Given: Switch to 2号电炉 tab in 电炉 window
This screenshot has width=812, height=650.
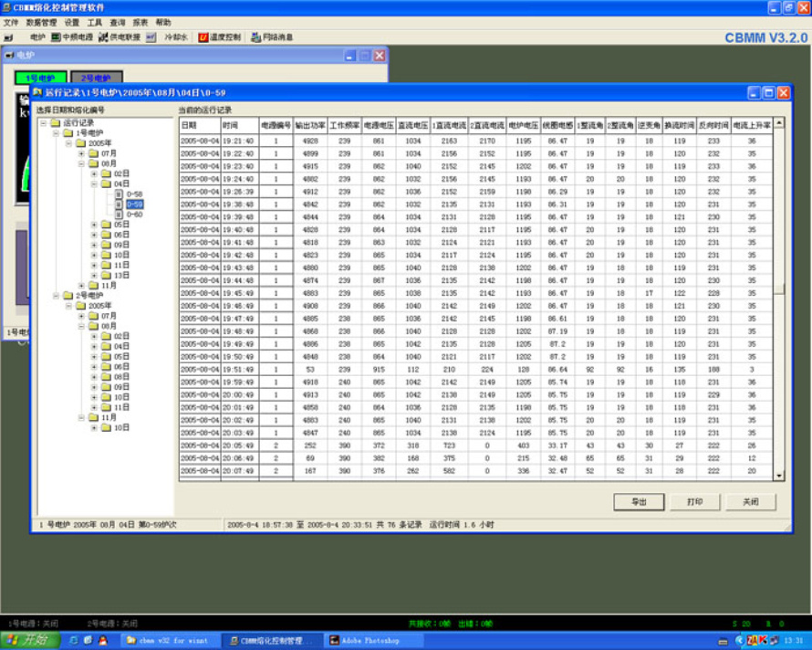Looking at the screenshot, I should coord(97,78).
